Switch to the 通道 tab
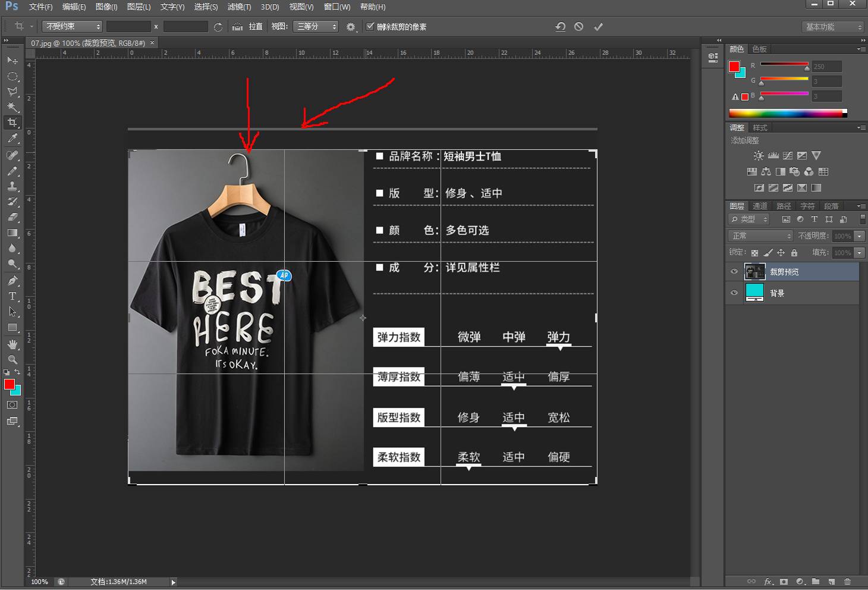This screenshot has width=868, height=590. pos(760,206)
